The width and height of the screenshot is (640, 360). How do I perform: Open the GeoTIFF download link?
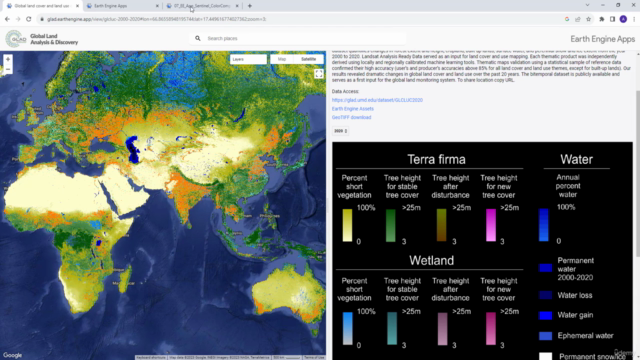coord(351,118)
